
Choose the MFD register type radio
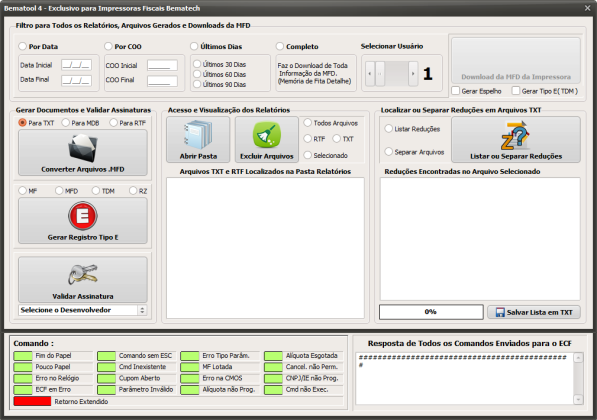tap(59, 190)
